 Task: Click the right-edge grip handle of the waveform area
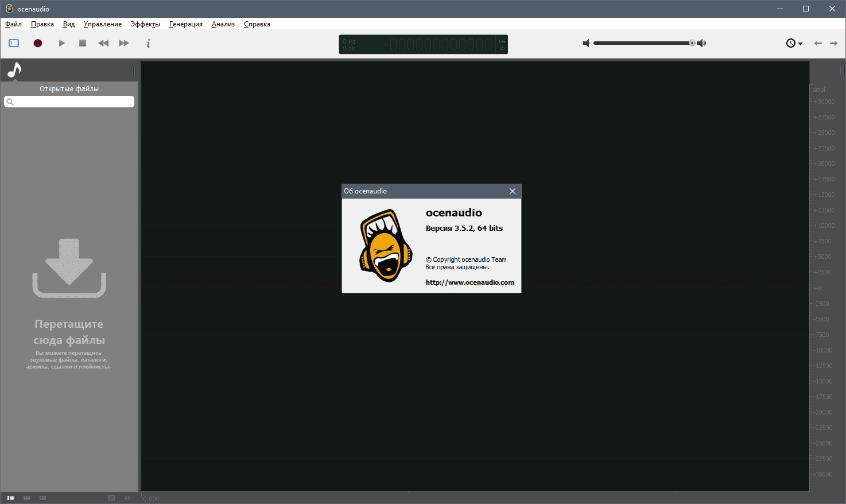tap(843, 70)
